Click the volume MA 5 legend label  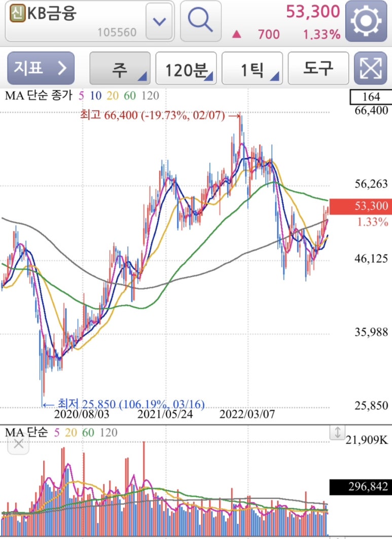pos(57,433)
